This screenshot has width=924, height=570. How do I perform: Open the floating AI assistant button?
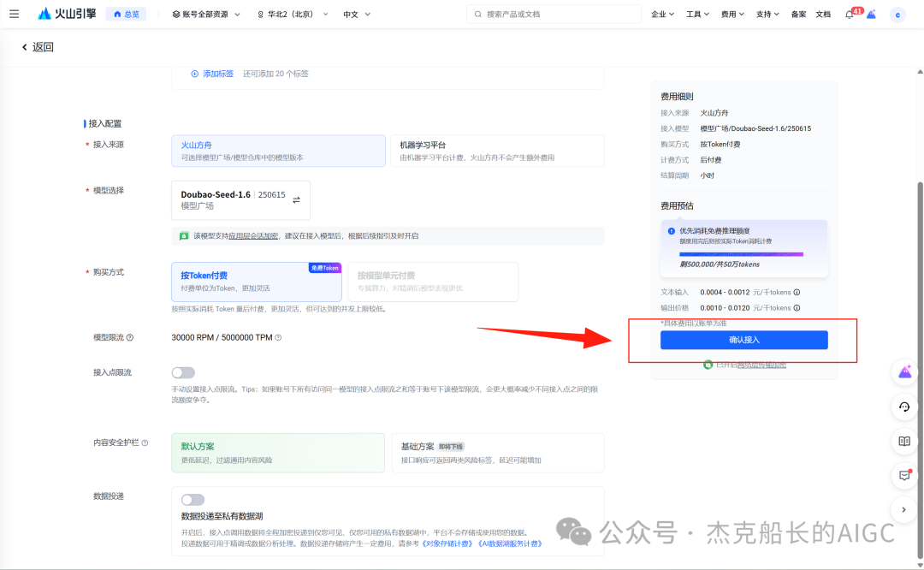point(904,372)
